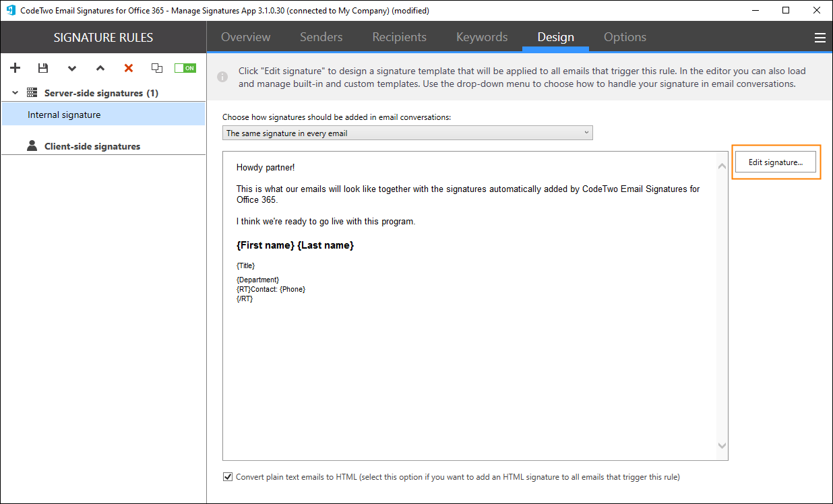
Task: Add a new signature rule
Action: pos(15,68)
